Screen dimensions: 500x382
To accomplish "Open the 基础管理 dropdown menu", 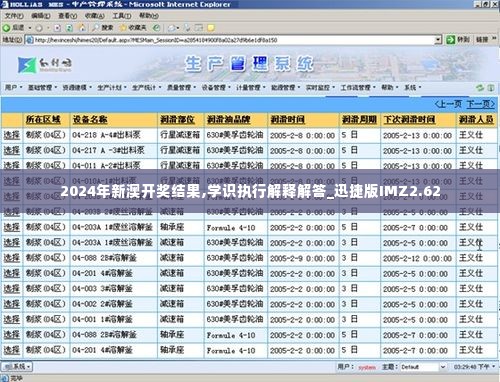I will point(42,88).
